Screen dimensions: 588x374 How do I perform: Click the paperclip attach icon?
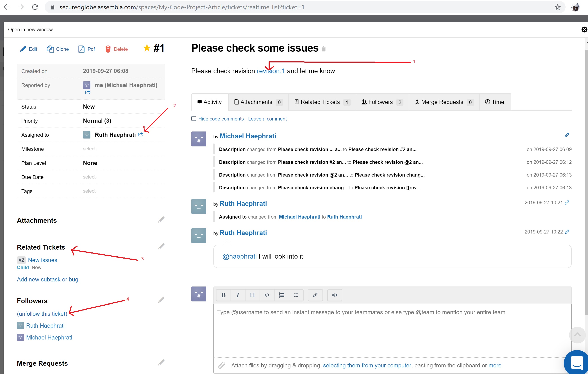pyautogui.click(x=222, y=365)
